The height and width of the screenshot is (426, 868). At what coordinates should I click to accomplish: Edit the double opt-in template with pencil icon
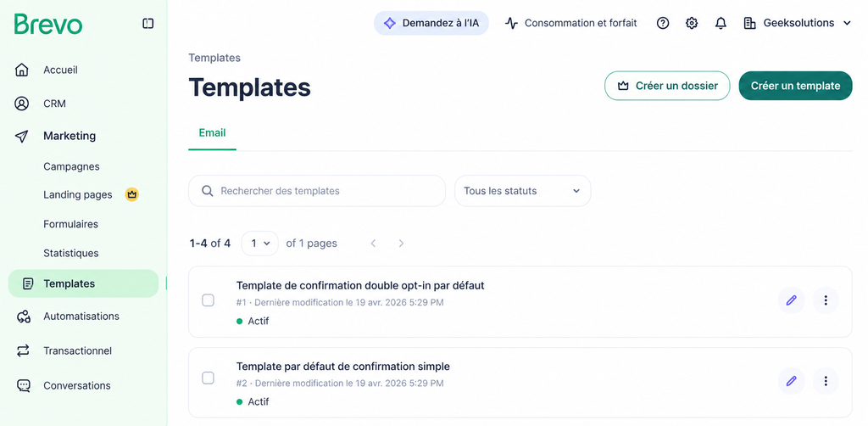pyautogui.click(x=791, y=300)
